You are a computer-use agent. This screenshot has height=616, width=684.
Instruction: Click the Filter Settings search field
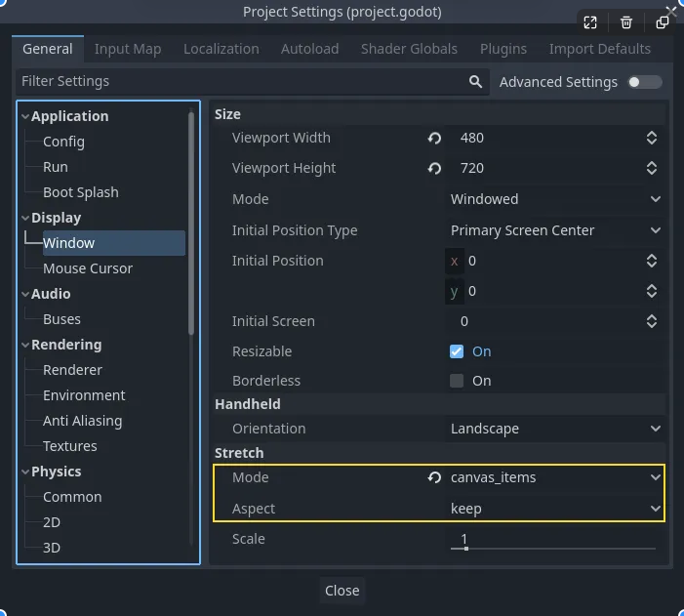pos(252,82)
